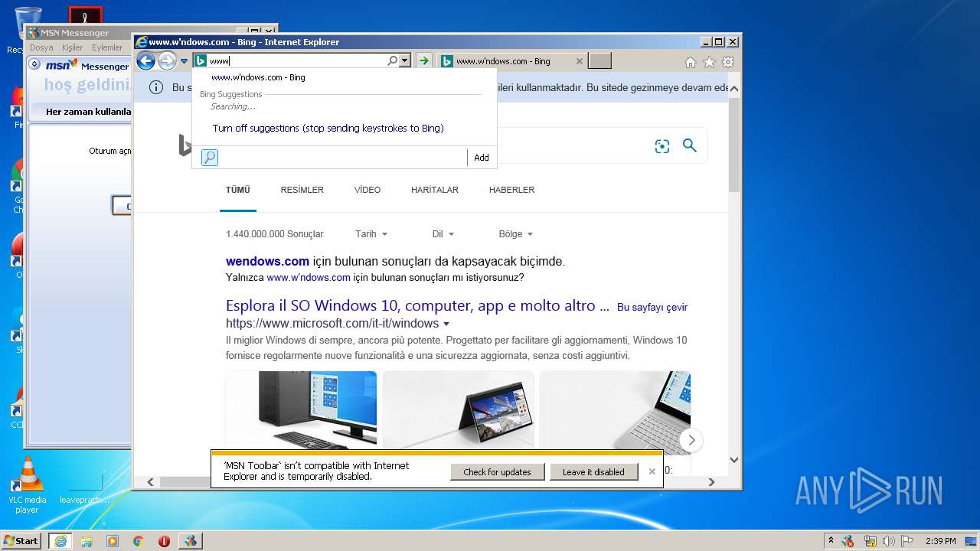The width and height of the screenshot is (980, 551).
Task: Click Turn off suggestions link
Action: click(328, 128)
